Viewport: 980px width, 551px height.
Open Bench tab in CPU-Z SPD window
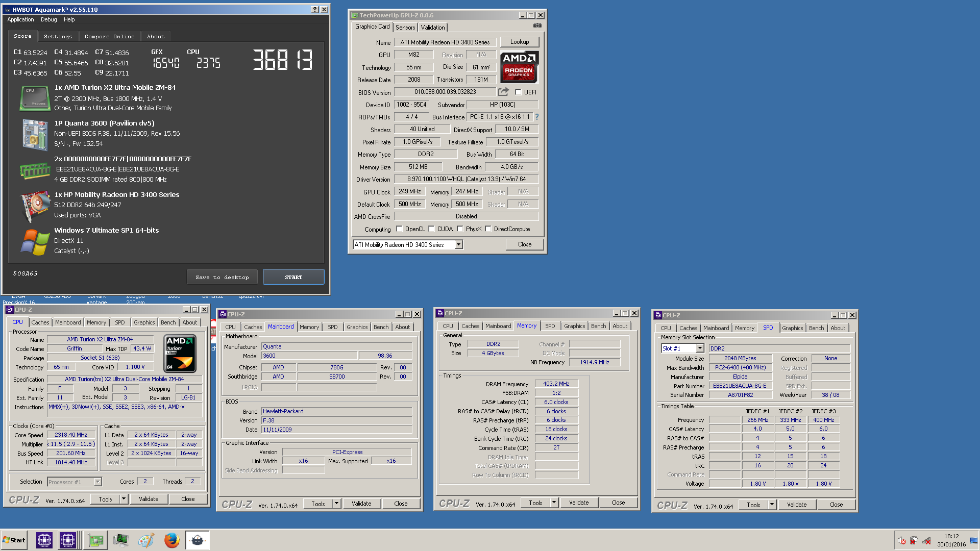coord(816,328)
